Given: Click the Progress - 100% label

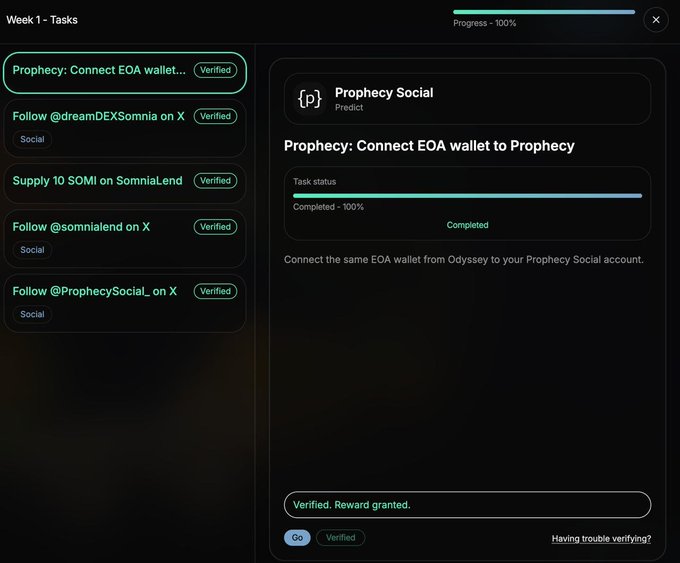Looking at the screenshot, I should point(484,23).
